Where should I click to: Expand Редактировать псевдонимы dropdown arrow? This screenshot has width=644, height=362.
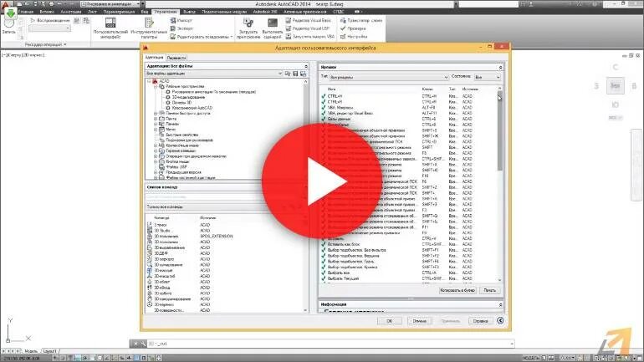[231, 37]
